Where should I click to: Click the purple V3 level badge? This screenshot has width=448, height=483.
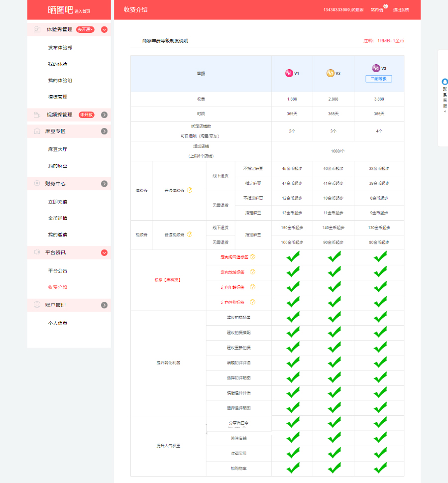point(376,68)
